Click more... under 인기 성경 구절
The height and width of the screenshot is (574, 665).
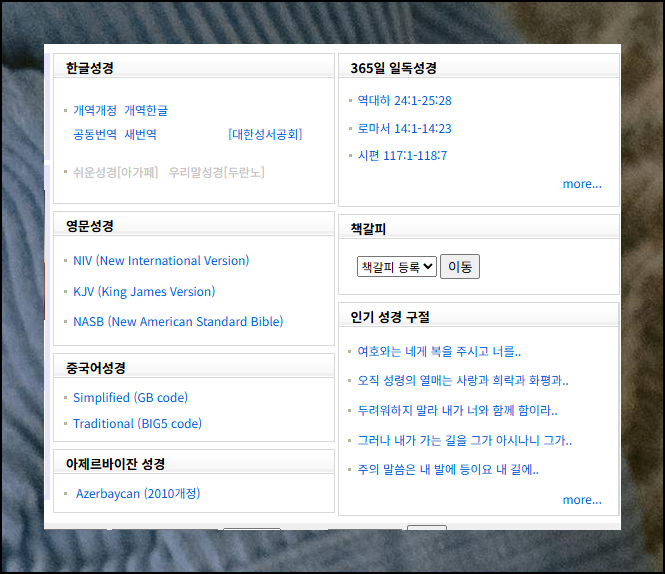[582, 500]
